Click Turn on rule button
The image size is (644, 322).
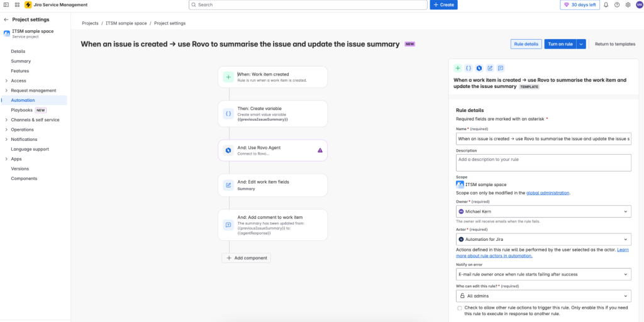[560, 45]
